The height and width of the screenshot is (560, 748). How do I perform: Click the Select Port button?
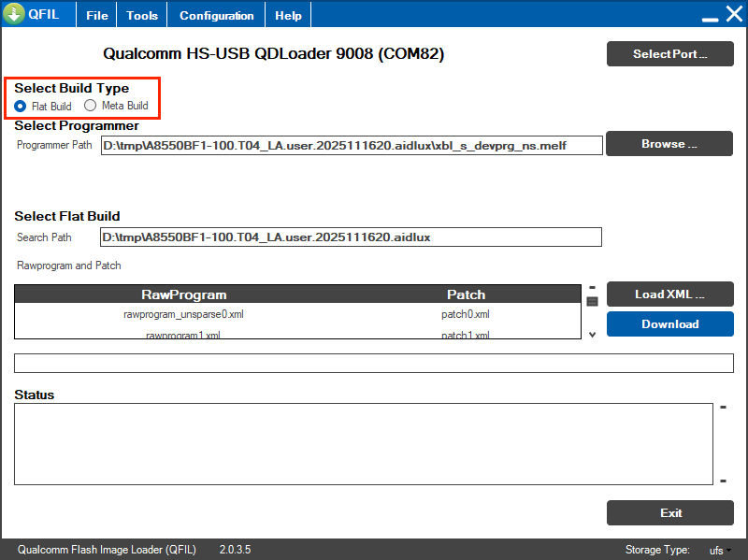tap(669, 53)
